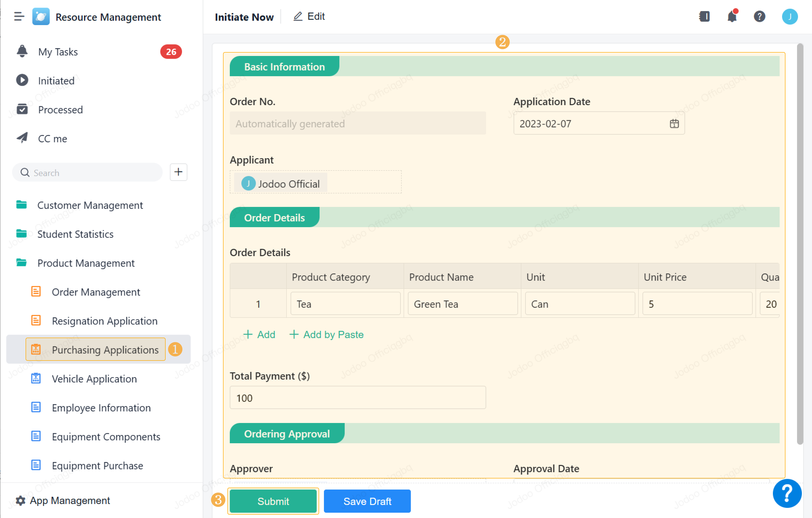Click row number 1 in Order Details

[x=258, y=304]
